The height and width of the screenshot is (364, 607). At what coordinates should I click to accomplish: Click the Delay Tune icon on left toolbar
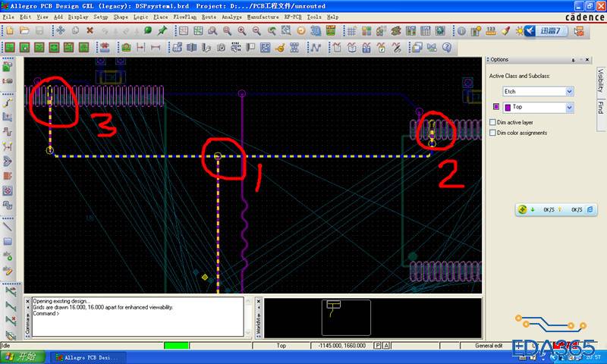point(8,131)
